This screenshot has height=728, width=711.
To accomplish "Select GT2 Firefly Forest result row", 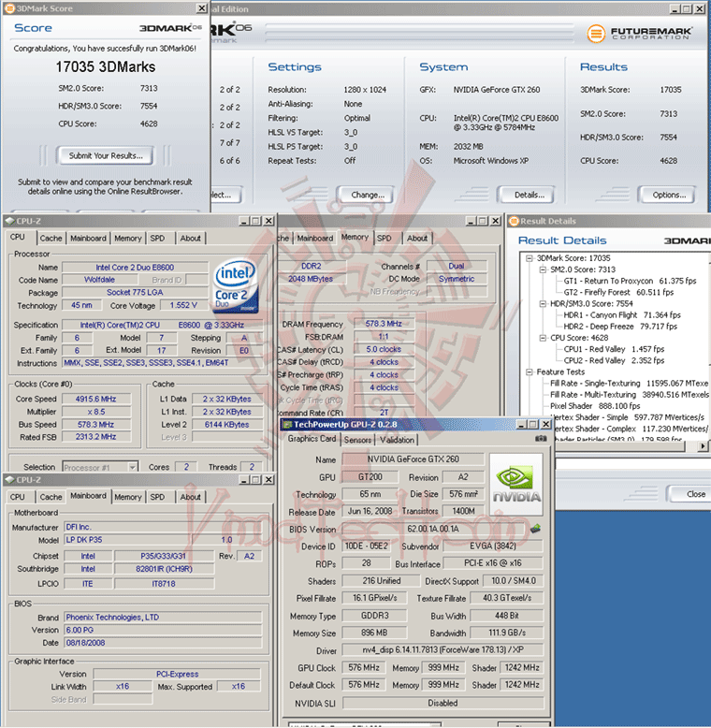I will tap(618, 293).
